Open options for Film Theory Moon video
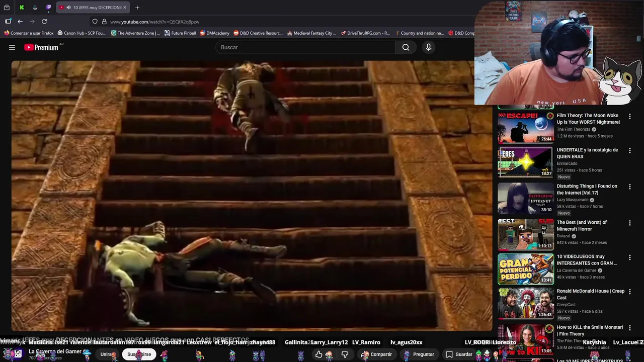This screenshot has height=362, width=644. pos(629,116)
